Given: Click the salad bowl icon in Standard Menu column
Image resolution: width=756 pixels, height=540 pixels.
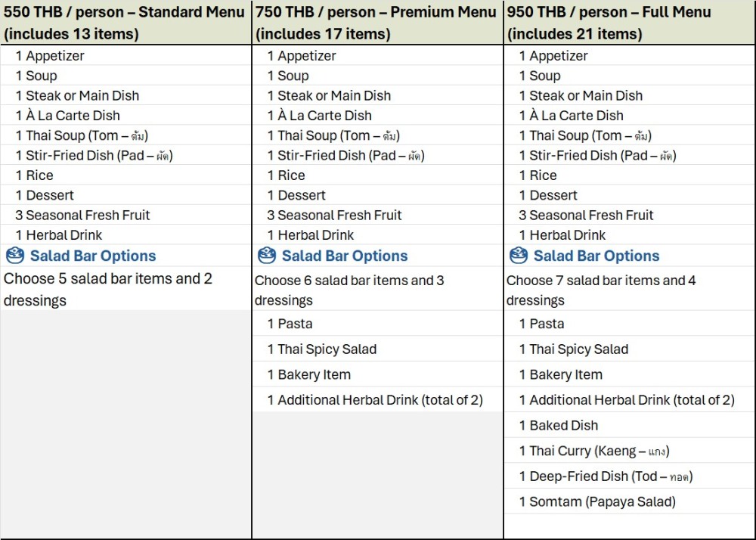Looking at the screenshot, I should click(x=14, y=256).
